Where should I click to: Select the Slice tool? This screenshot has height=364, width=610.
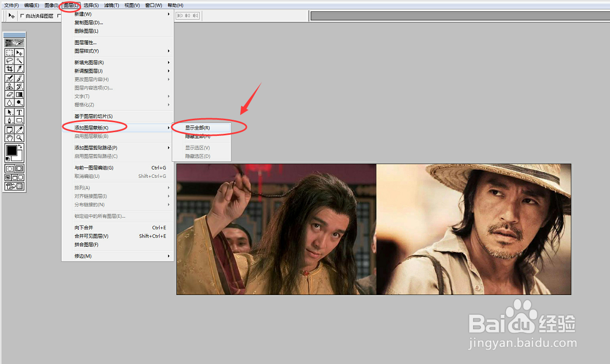pyautogui.click(x=19, y=69)
